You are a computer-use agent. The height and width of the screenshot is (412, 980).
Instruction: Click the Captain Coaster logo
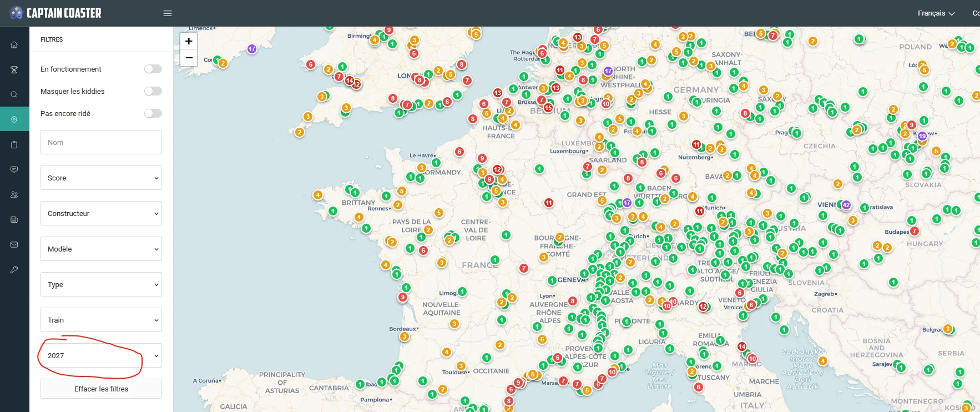pyautogui.click(x=56, y=13)
